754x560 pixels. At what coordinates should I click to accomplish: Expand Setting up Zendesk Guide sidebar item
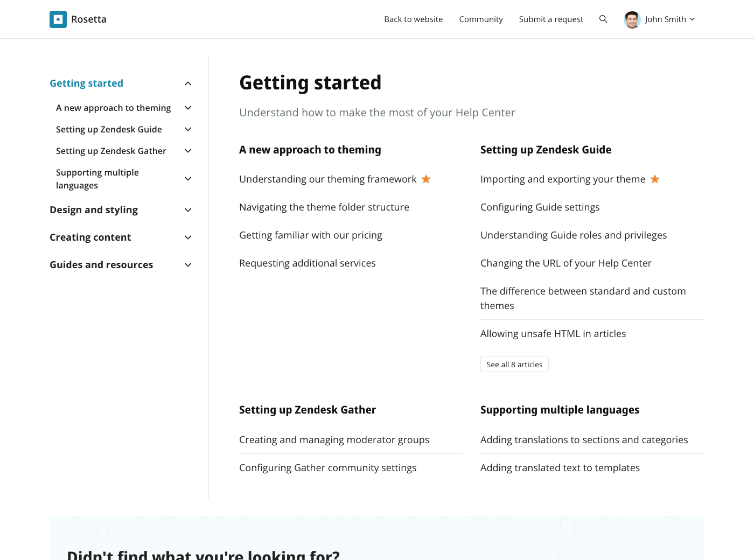click(x=188, y=129)
